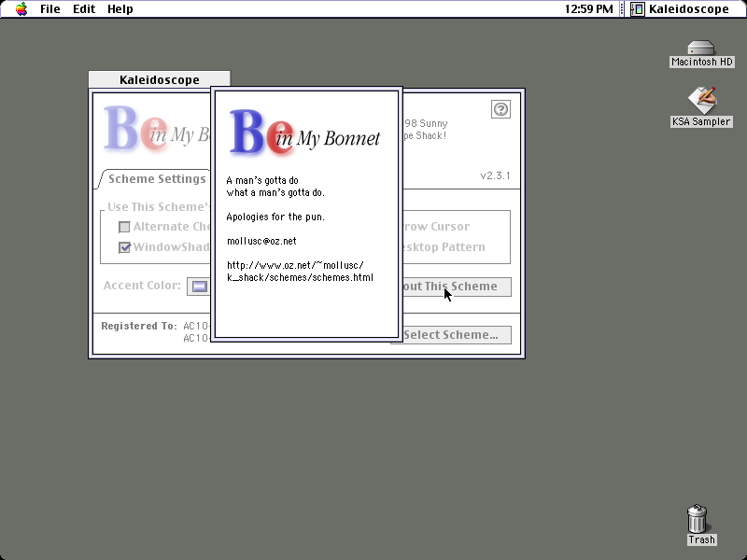The height and width of the screenshot is (560, 747).
Task: Click the Macintosh HD label
Action: coord(701,62)
